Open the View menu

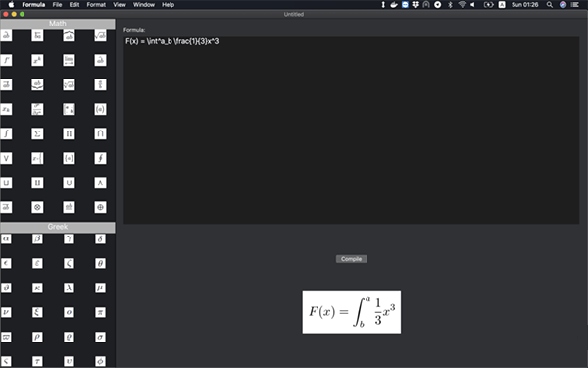pyautogui.click(x=120, y=5)
